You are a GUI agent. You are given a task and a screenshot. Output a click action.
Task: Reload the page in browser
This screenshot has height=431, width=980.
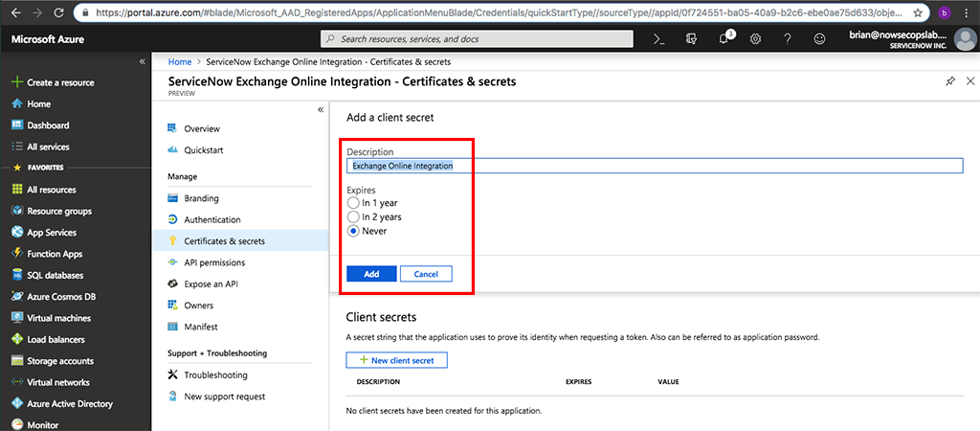coord(58,12)
